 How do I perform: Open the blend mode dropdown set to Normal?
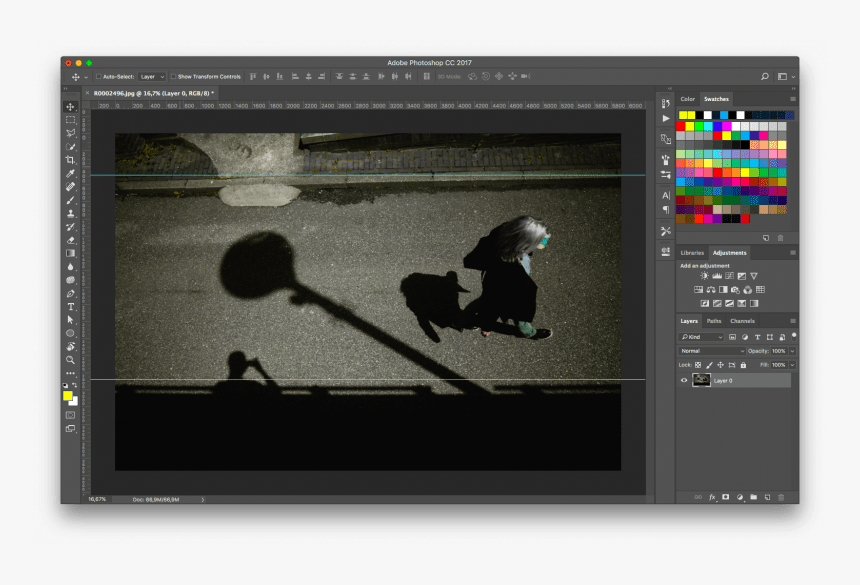click(713, 351)
